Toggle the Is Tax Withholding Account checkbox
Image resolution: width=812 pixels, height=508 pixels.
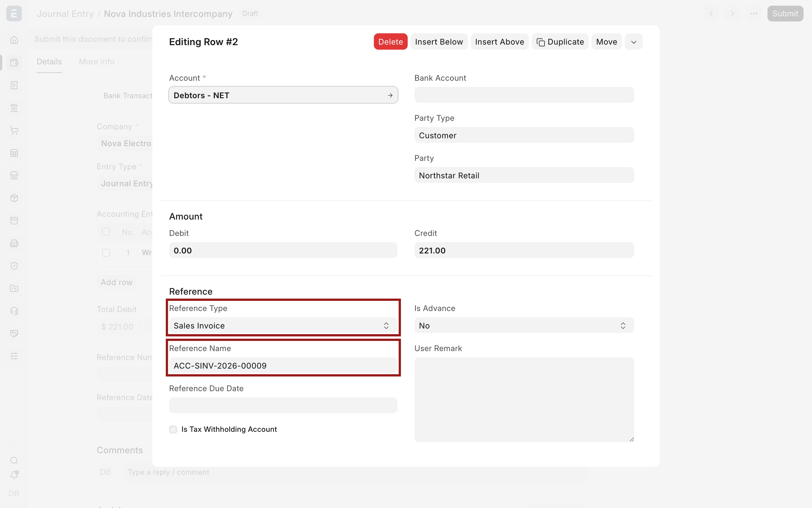tap(173, 429)
